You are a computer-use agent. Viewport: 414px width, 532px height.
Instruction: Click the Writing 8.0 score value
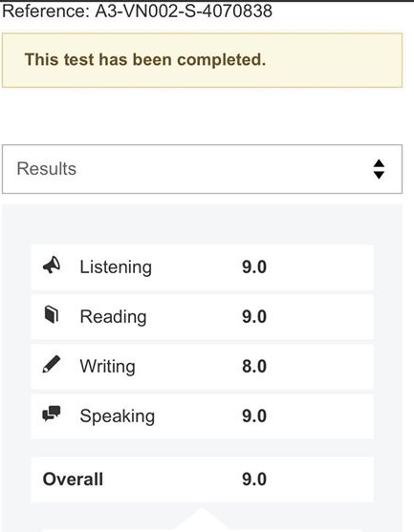point(254,367)
